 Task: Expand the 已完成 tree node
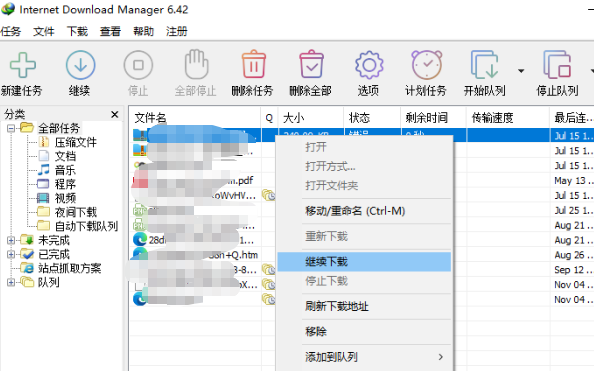tap(11, 254)
